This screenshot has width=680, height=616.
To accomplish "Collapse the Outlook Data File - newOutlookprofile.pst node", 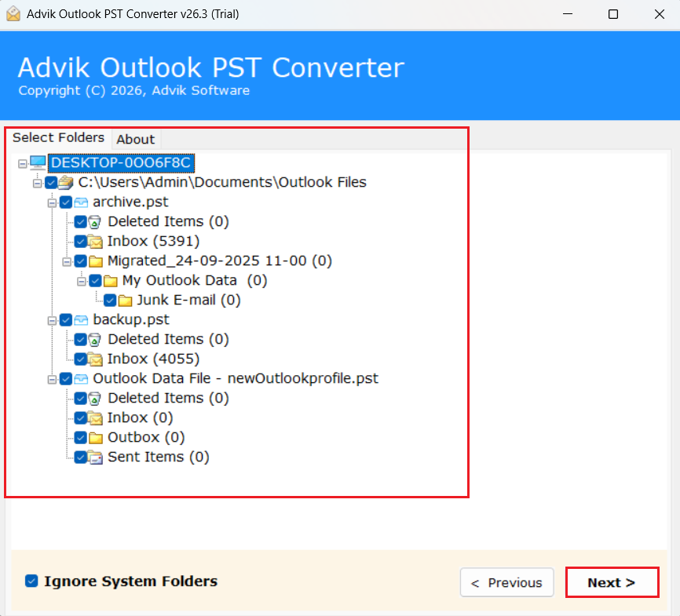I will [x=52, y=380].
